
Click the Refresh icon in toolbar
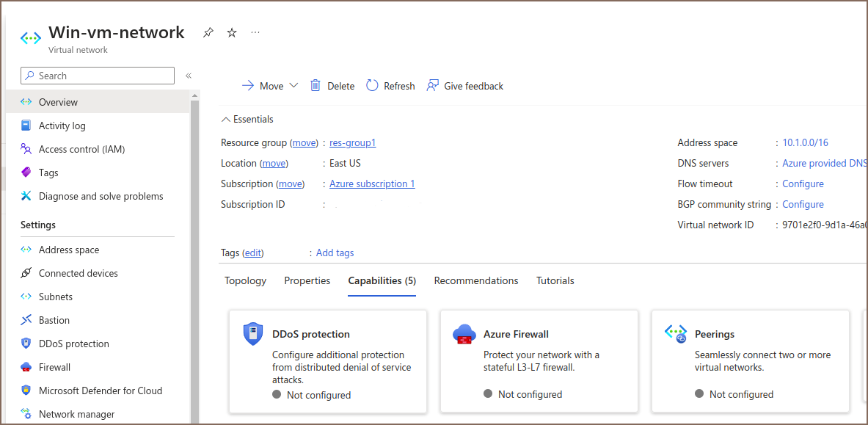pos(372,86)
